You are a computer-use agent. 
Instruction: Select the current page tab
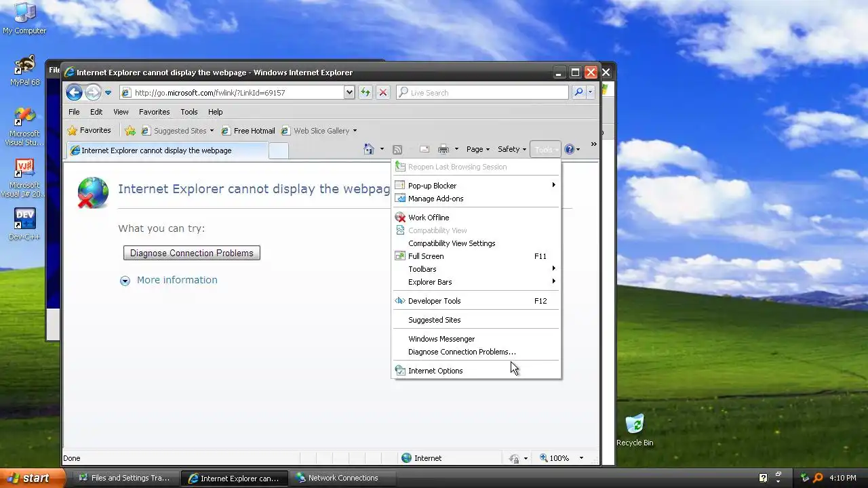click(x=166, y=150)
